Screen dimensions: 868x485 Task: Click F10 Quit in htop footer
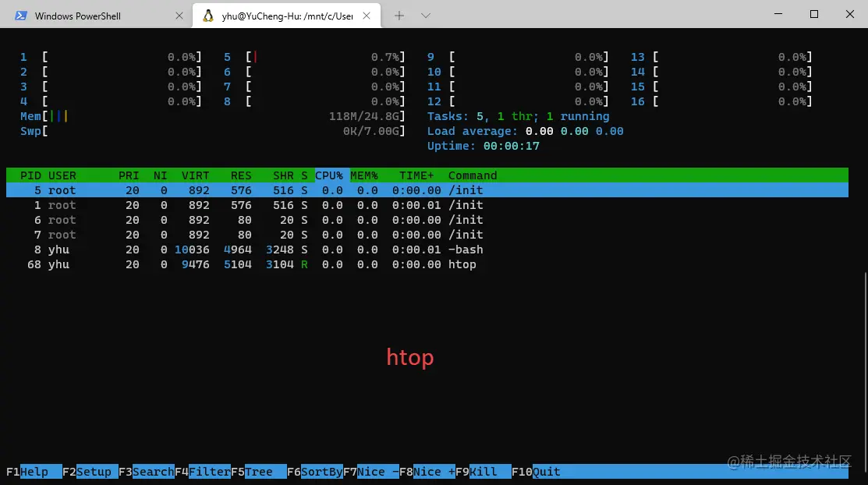(x=537, y=472)
